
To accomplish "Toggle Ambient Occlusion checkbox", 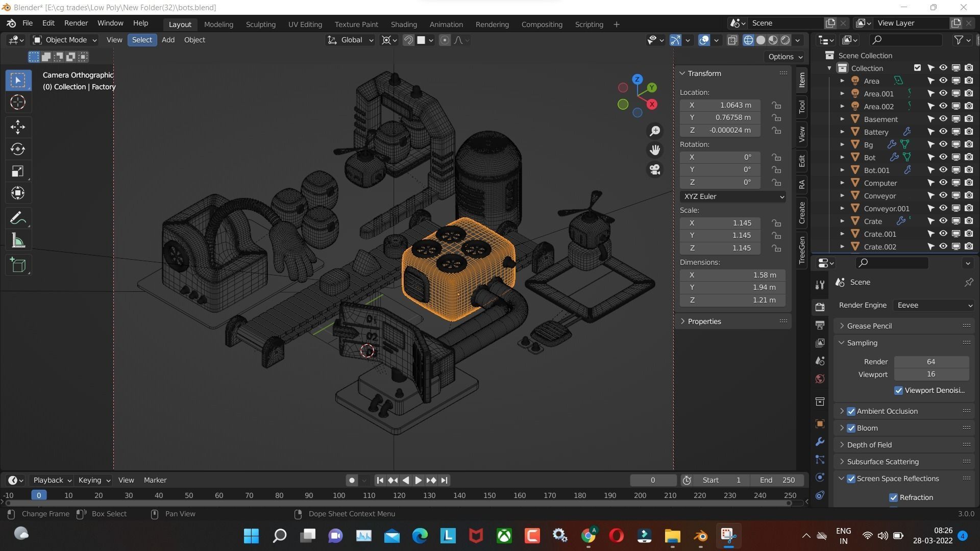I will (x=851, y=411).
